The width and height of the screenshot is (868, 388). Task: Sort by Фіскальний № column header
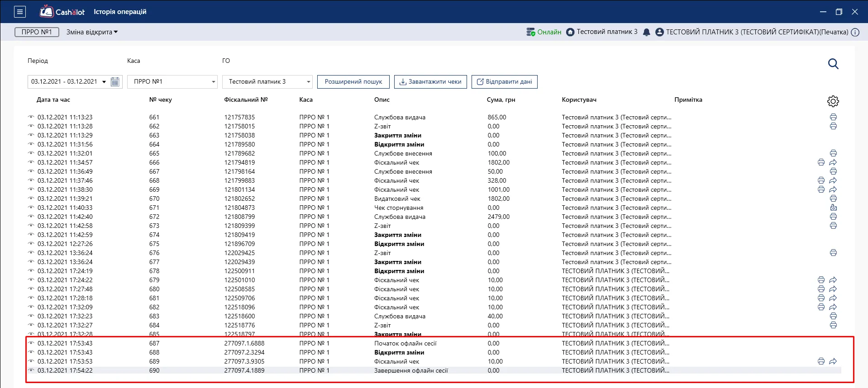pyautogui.click(x=246, y=99)
